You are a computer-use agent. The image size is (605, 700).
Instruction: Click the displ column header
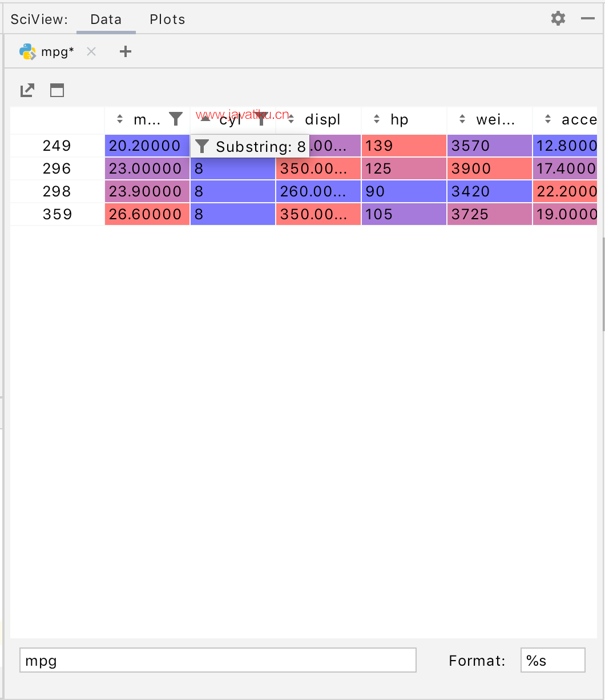[x=318, y=119]
